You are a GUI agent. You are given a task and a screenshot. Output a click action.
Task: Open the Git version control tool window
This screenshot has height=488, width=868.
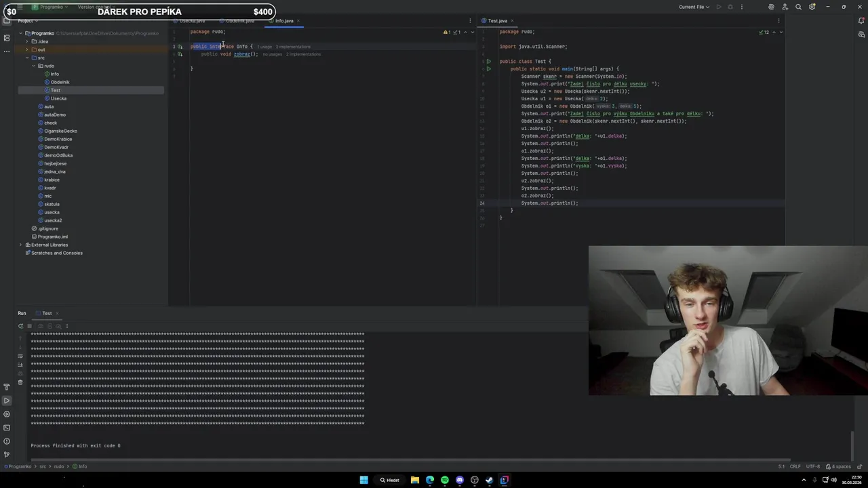point(7,455)
